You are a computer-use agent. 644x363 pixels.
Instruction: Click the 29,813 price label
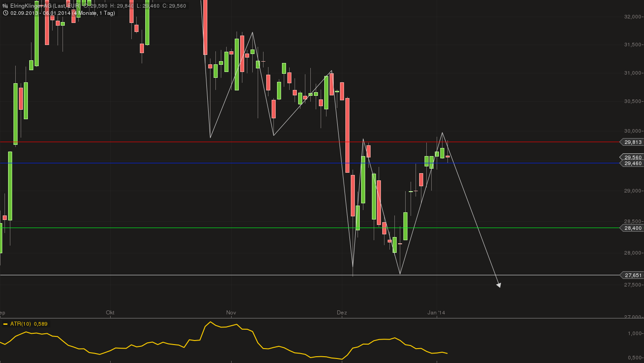point(632,142)
